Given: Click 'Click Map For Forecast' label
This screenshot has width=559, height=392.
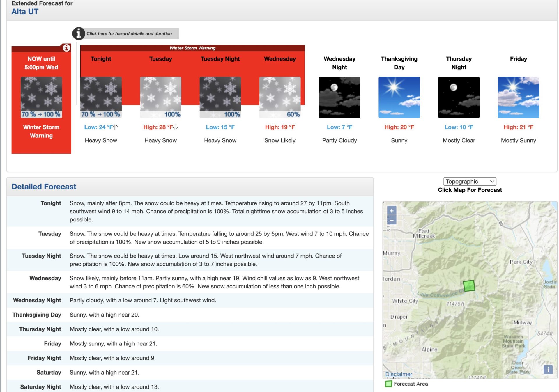Looking at the screenshot, I should [x=470, y=190].
